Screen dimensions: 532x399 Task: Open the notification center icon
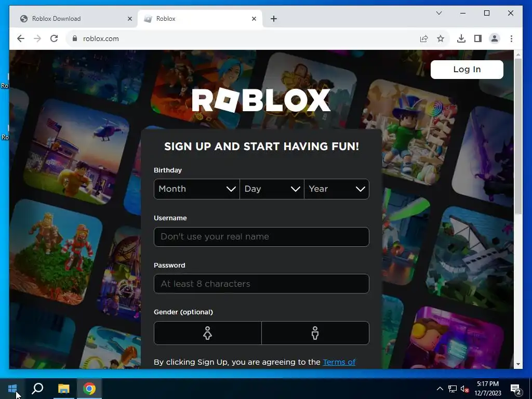coord(516,389)
